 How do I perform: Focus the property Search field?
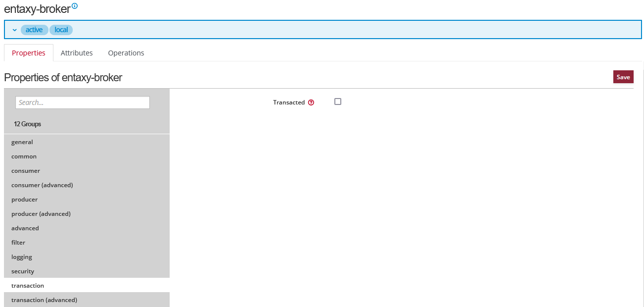click(83, 102)
